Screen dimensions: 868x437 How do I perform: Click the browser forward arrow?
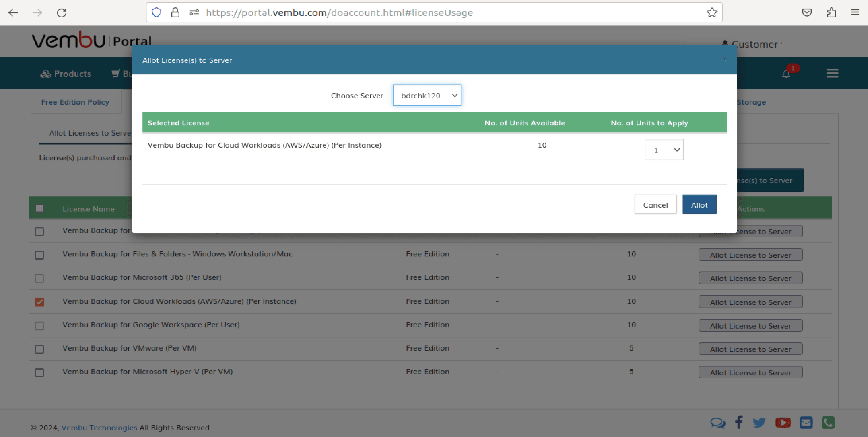(x=37, y=13)
